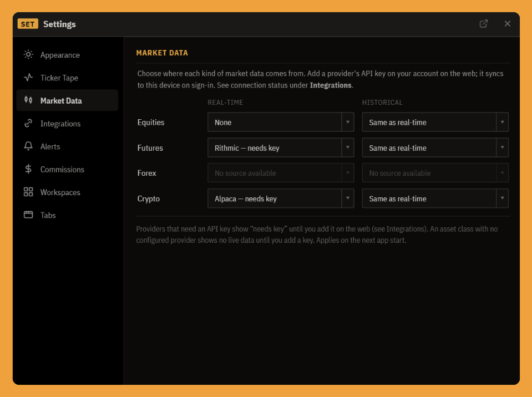The width and height of the screenshot is (532, 397).
Task: Expand Futures historical dropdown arrow
Action: pos(502,147)
